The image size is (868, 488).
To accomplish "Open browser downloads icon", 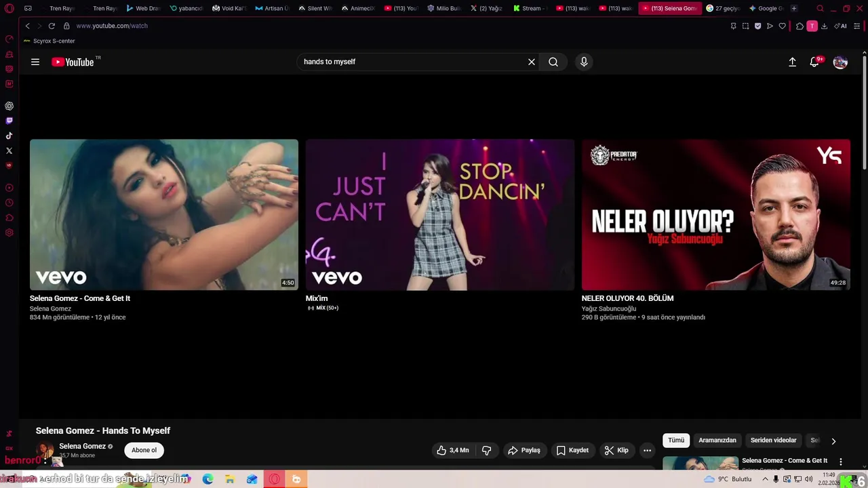I will [824, 26].
